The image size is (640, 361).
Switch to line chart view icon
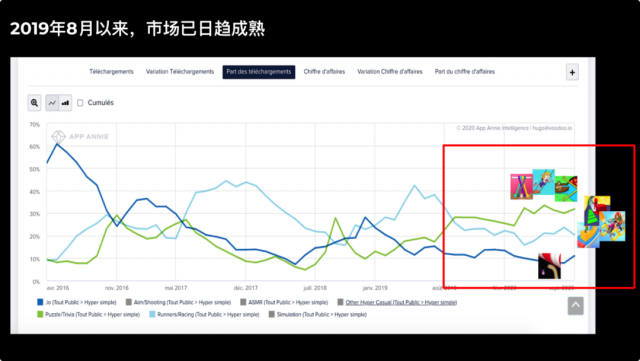[52, 103]
